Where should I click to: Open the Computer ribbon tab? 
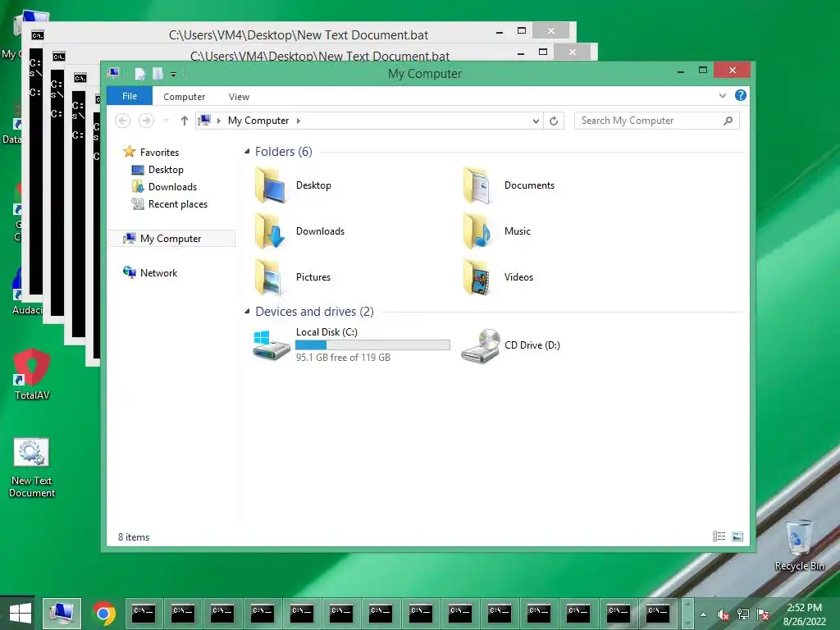[x=185, y=97]
